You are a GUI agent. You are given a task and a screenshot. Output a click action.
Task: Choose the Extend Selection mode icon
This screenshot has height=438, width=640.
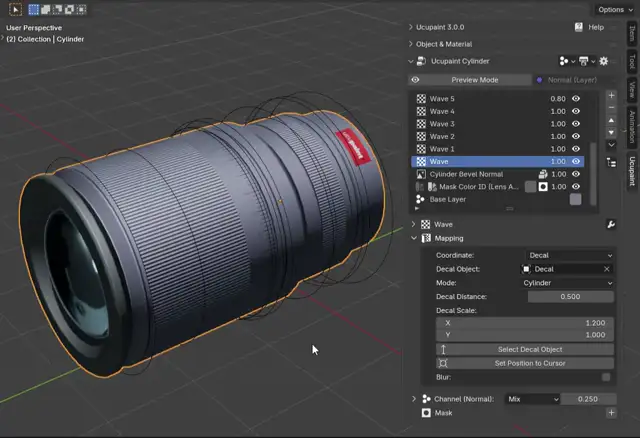pyautogui.click(x=45, y=9)
